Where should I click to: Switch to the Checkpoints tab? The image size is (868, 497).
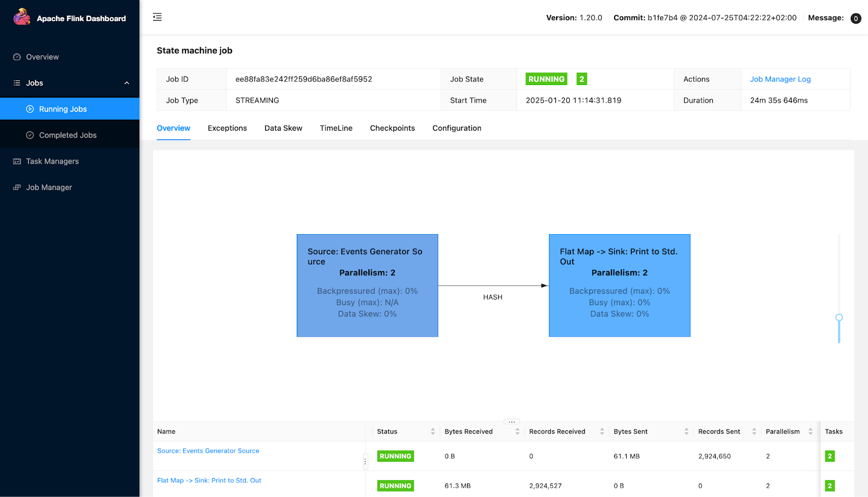tap(392, 128)
